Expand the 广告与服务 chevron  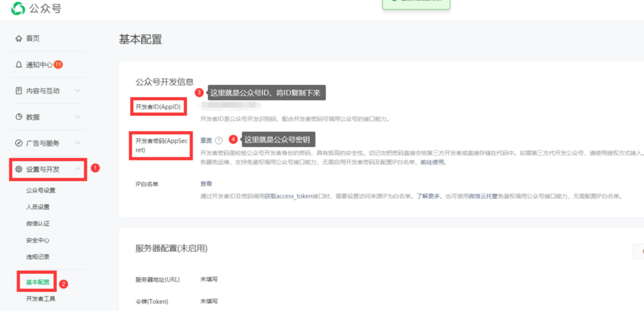coord(78,143)
